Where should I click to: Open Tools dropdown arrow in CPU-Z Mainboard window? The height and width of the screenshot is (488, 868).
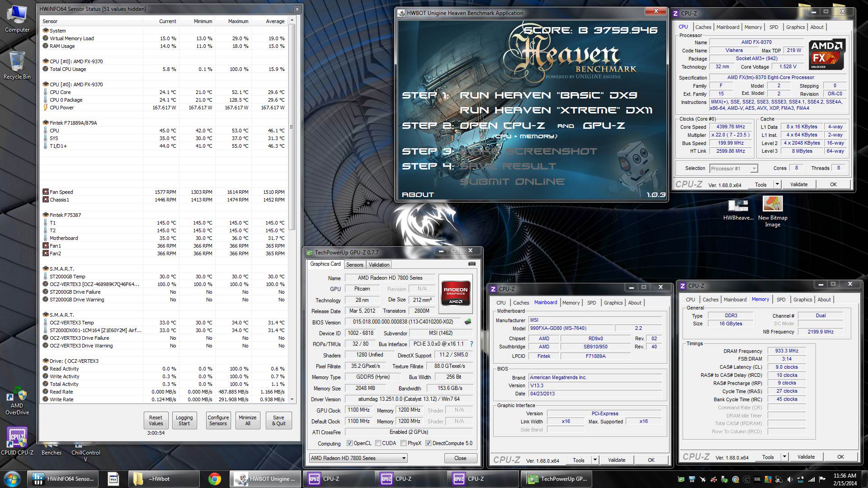[595, 460]
